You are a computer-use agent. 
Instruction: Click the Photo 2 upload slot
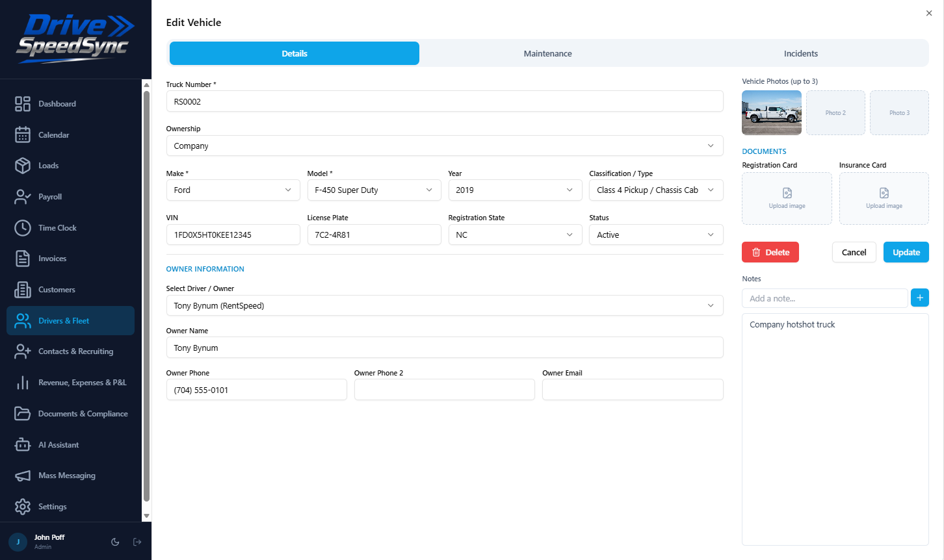835,112
